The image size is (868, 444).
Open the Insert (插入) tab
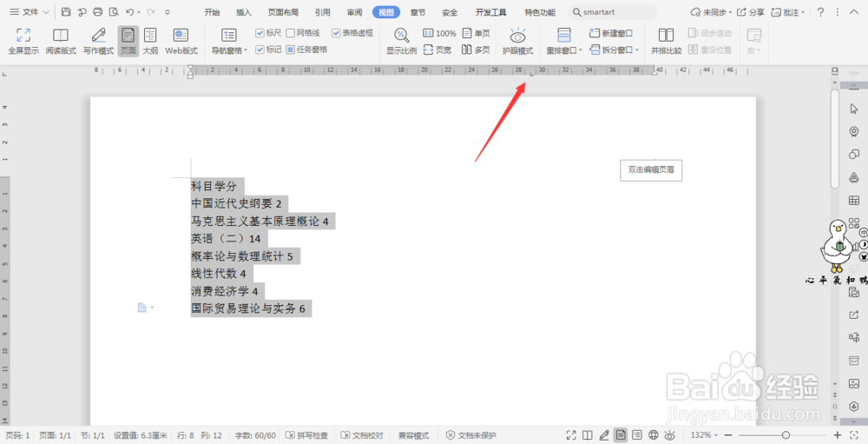pos(244,12)
